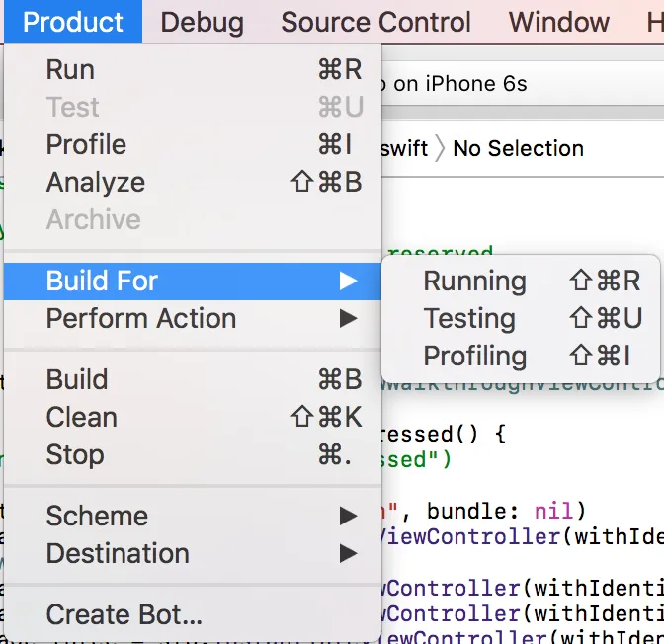Expand the Perform Action submenu arrow
The image size is (664, 644).
pyautogui.click(x=348, y=319)
